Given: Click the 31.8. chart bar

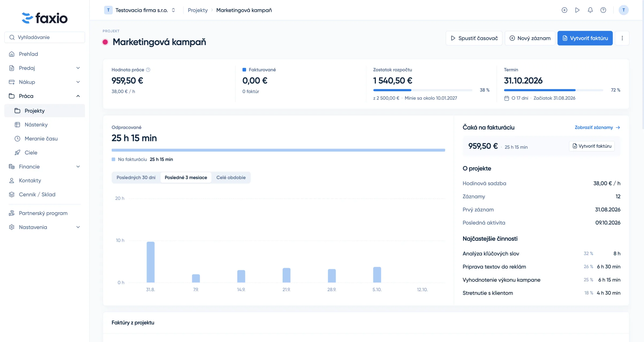Looking at the screenshot, I should tap(151, 262).
